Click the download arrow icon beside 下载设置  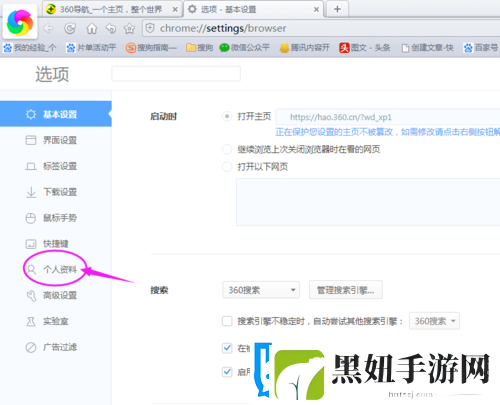tap(31, 192)
